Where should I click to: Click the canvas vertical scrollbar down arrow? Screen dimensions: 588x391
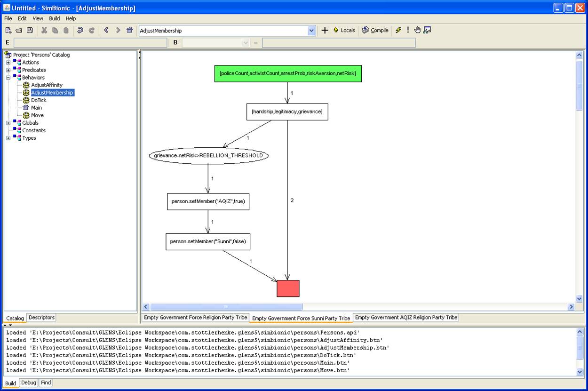click(580, 298)
